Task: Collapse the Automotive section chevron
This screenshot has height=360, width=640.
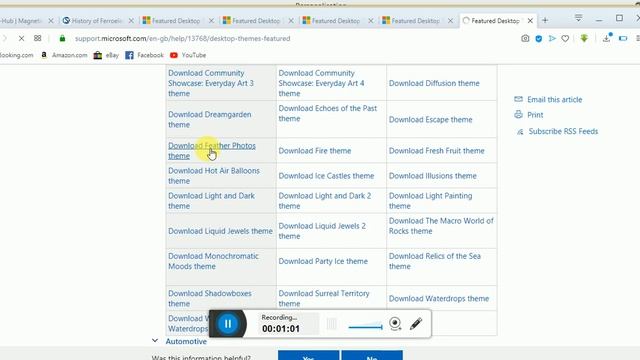Action: point(155,340)
